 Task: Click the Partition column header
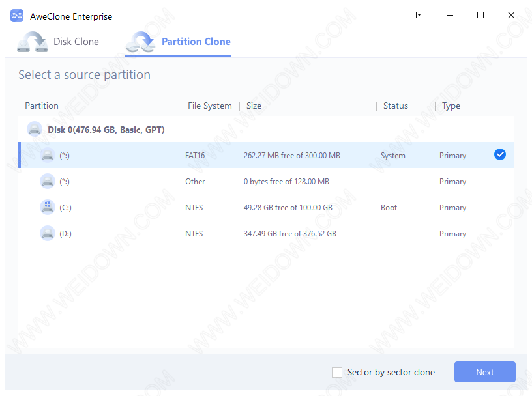click(x=41, y=106)
